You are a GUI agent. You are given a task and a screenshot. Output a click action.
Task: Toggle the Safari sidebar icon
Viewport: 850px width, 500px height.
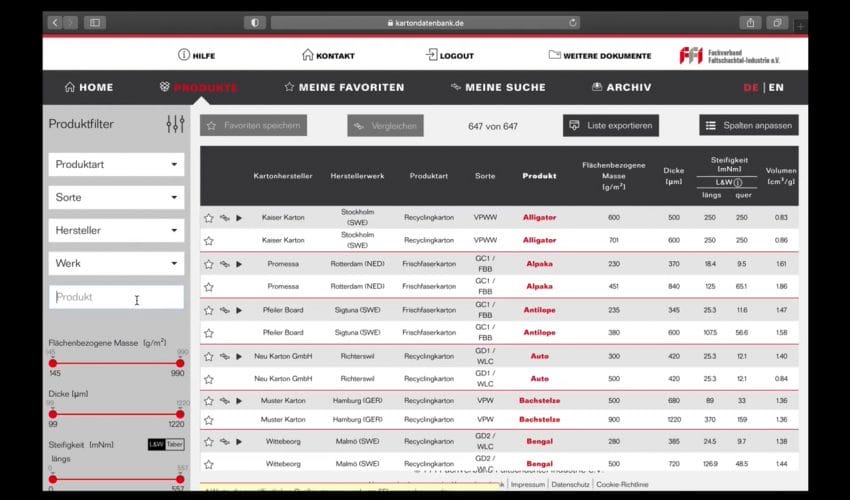95,23
